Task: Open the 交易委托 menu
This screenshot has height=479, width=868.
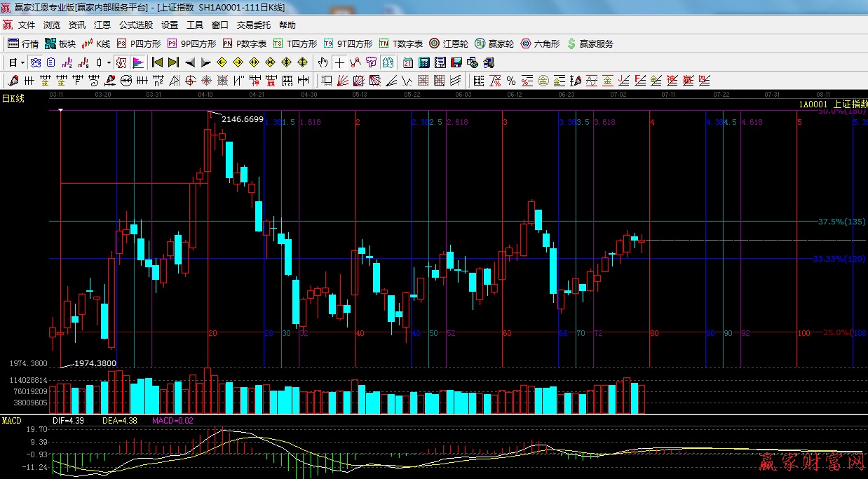Action: click(x=253, y=25)
